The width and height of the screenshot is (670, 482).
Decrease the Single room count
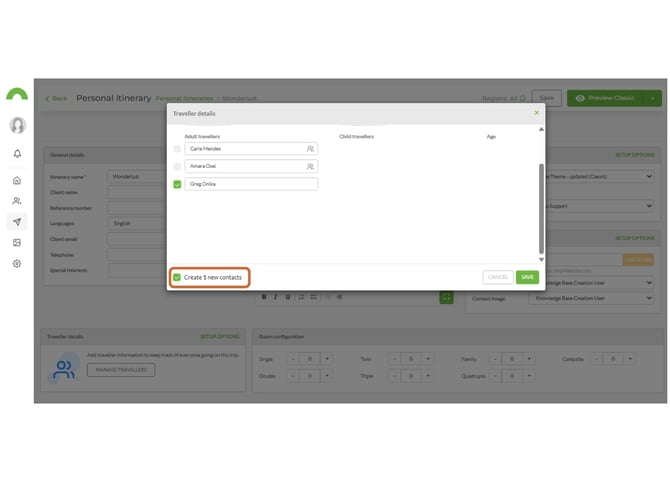click(x=293, y=359)
